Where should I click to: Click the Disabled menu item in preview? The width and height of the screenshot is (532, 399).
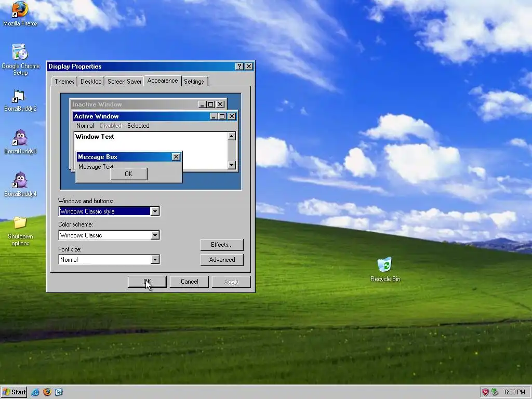pyautogui.click(x=111, y=126)
